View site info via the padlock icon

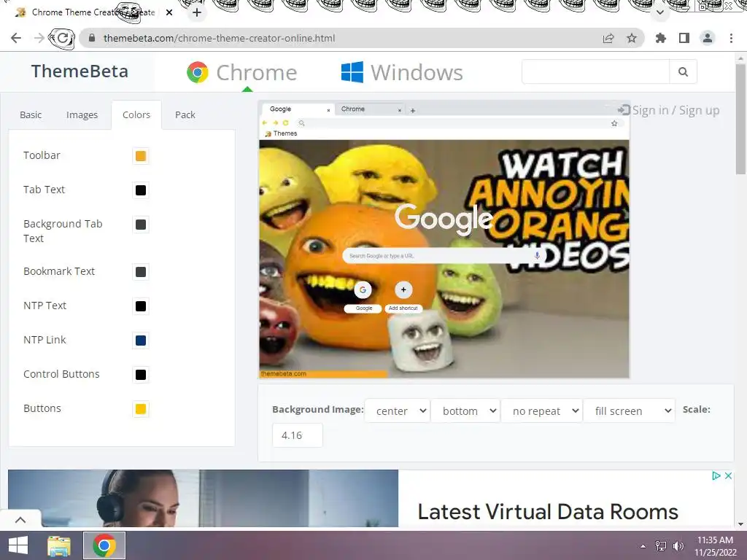[x=93, y=38]
